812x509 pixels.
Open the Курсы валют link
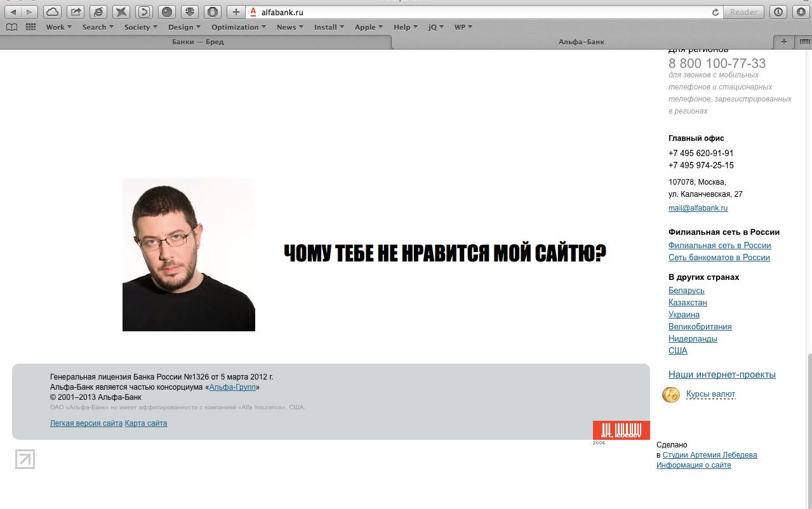(x=710, y=394)
